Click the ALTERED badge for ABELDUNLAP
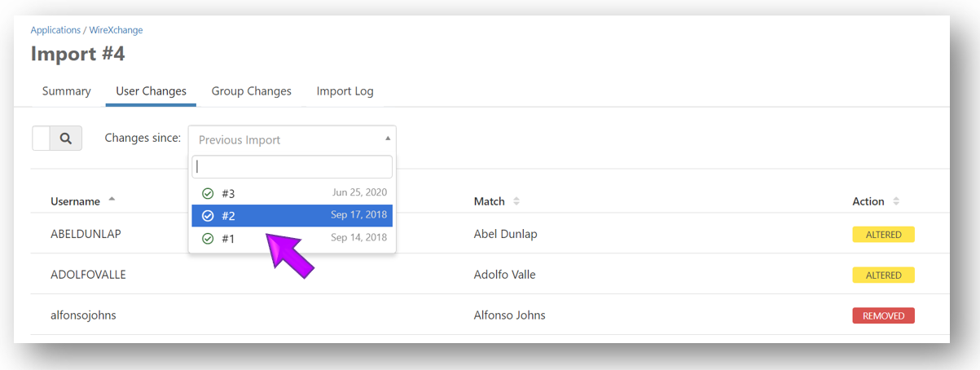This screenshot has height=370, width=980. [x=883, y=235]
